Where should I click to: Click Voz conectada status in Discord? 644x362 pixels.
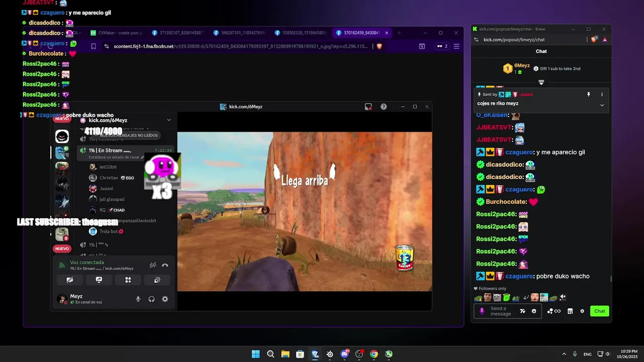[x=87, y=262]
